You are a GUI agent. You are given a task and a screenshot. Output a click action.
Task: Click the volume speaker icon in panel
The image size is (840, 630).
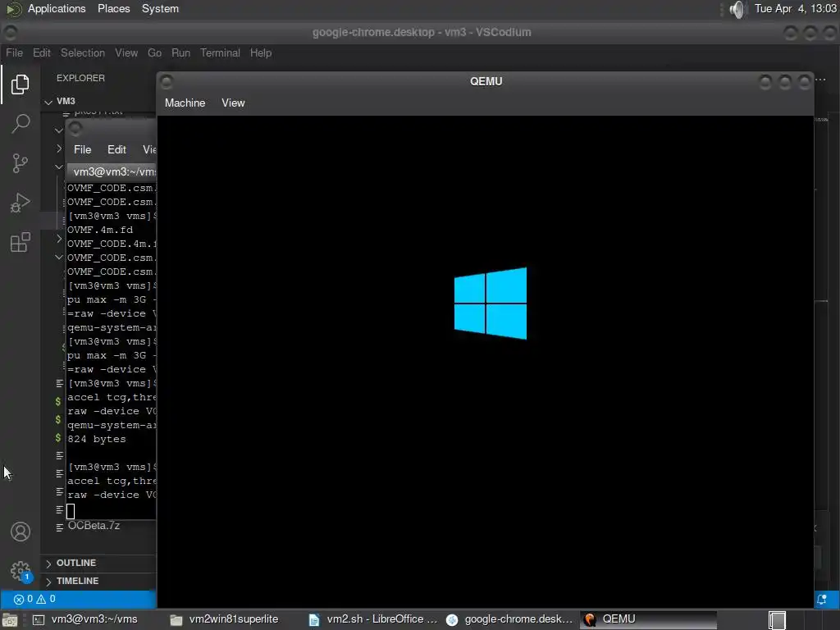click(x=737, y=9)
